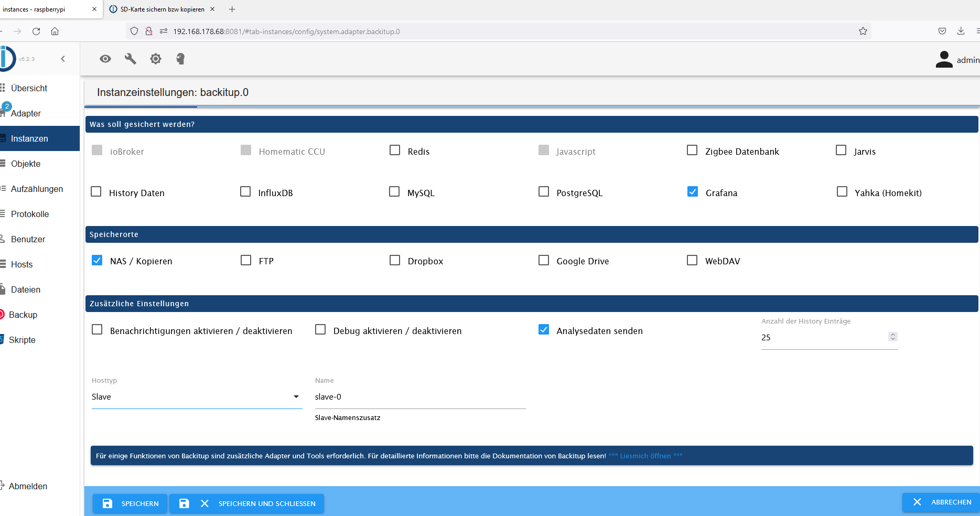Click the X icon on Abbrechen

point(917,502)
